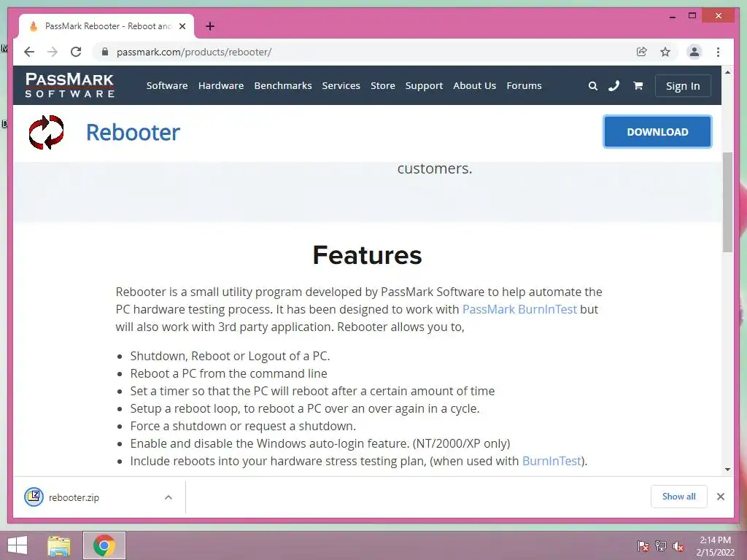The image size is (747, 560).
Task: Open the Hardware menu
Action: point(221,86)
